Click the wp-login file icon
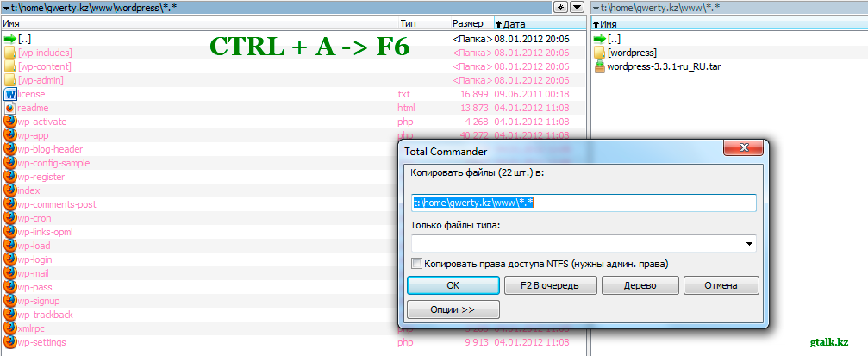 coord(10,259)
